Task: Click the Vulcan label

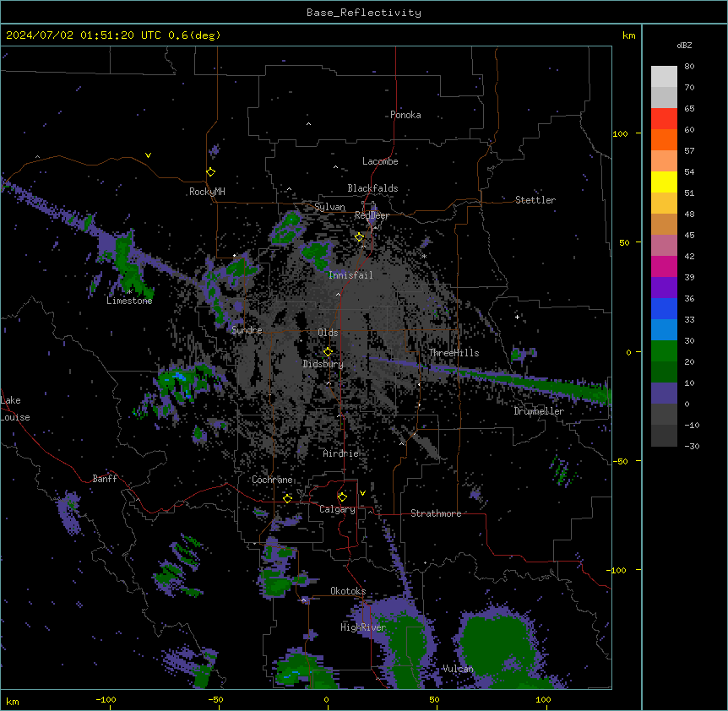Action: 458,669
